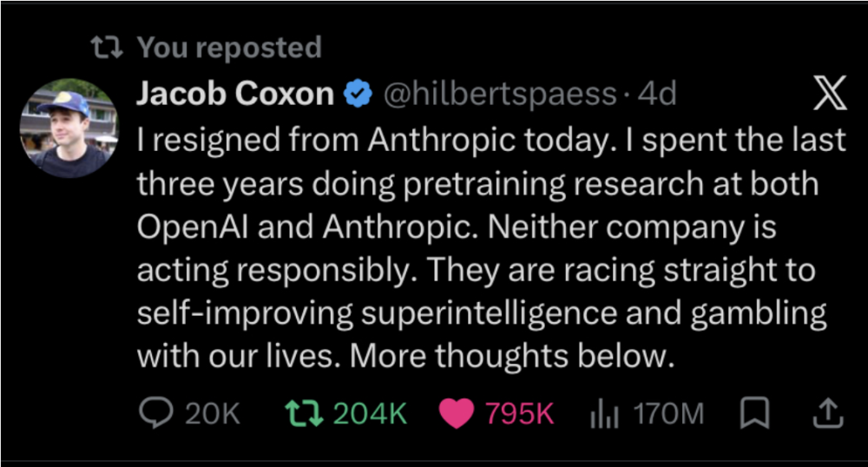The image size is (868, 467).
Task: Click the 204K reposts count
Action: (x=371, y=413)
